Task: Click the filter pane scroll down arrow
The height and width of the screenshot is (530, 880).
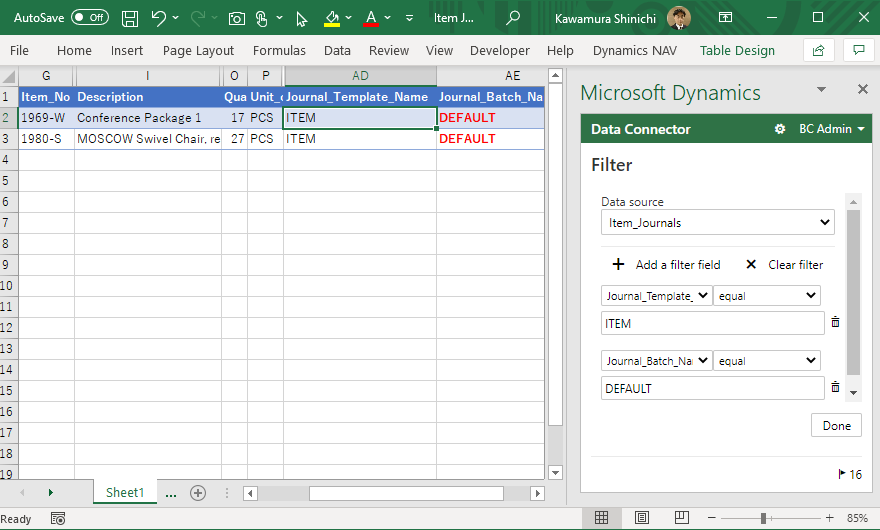Action: pos(854,393)
